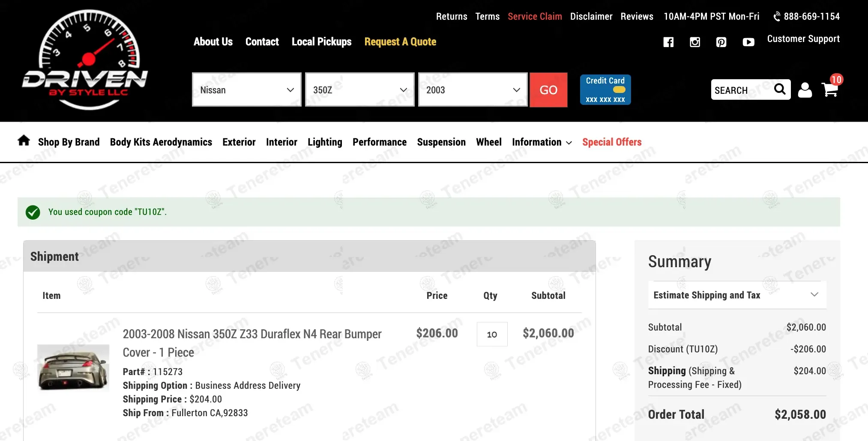Screen dimensions: 868x441
Task: Click the search magnifier icon
Action: click(x=780, y=89)
